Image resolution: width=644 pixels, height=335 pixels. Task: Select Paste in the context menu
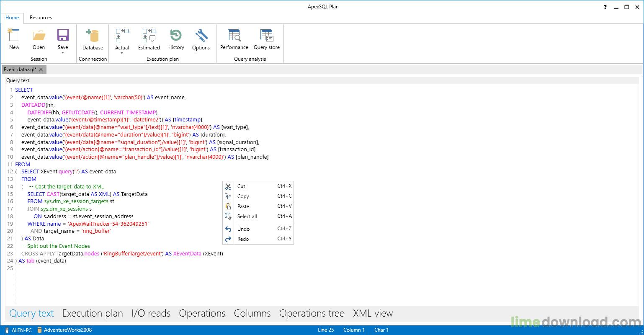tap(243, 206)
